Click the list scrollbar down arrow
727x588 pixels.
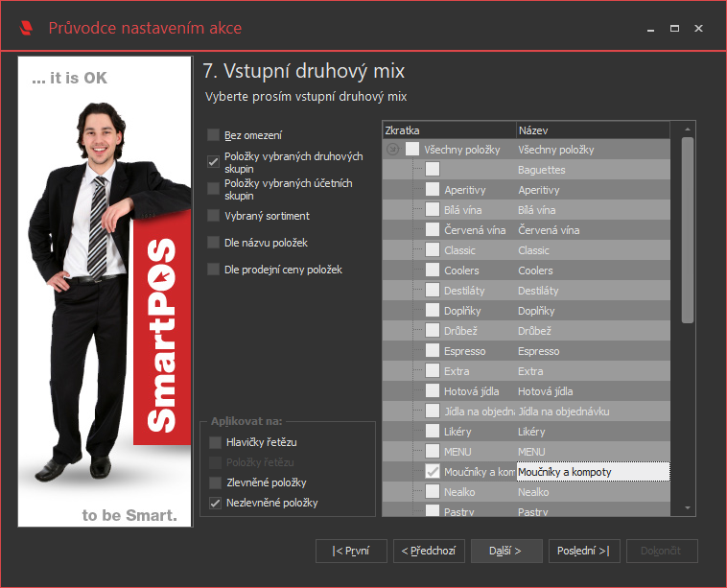point(688,508)
